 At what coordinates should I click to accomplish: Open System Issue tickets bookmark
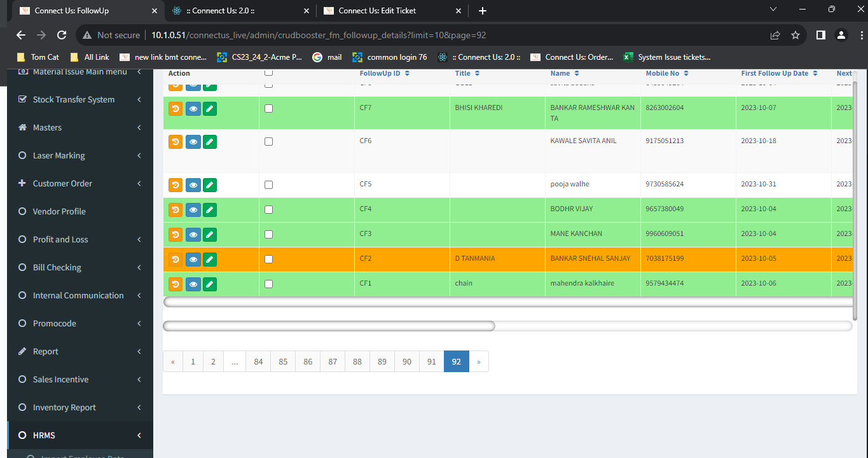pyautogui.click(x=667, y=57)
